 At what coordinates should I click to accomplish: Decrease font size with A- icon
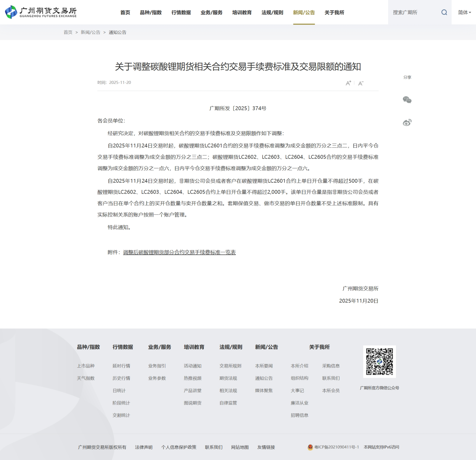[360, 83]
